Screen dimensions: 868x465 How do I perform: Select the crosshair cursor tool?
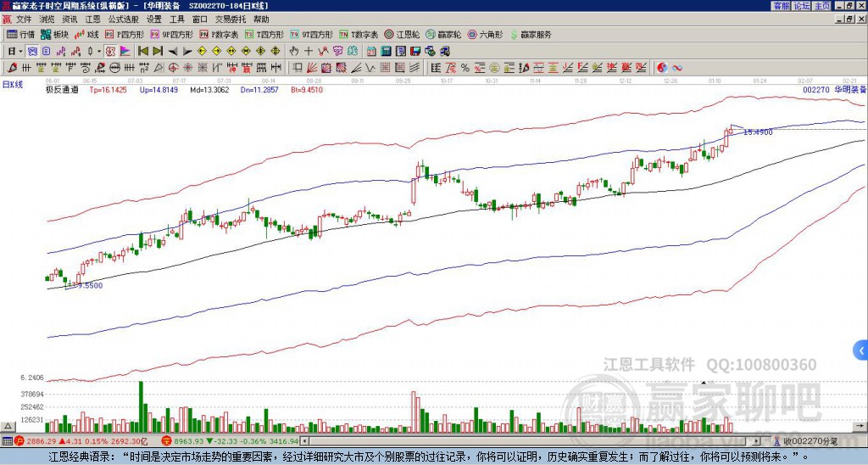[x=309, y=51]
